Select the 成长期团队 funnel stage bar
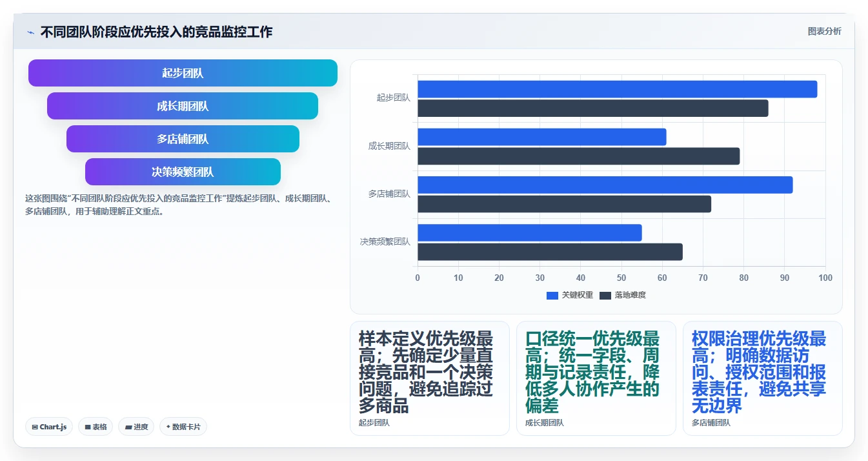The width and height of the screenshot is (868, 461). point(183,106)
